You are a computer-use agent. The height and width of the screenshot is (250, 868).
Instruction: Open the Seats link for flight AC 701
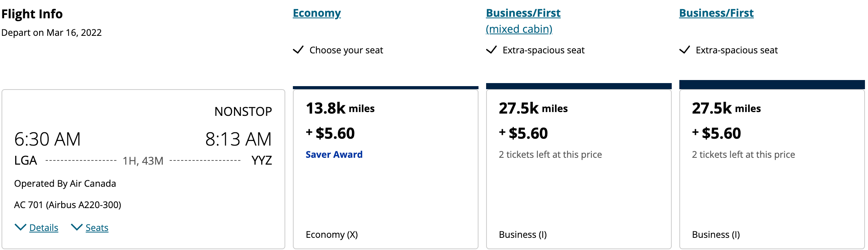pyautogui.click(x=97, y=228)
